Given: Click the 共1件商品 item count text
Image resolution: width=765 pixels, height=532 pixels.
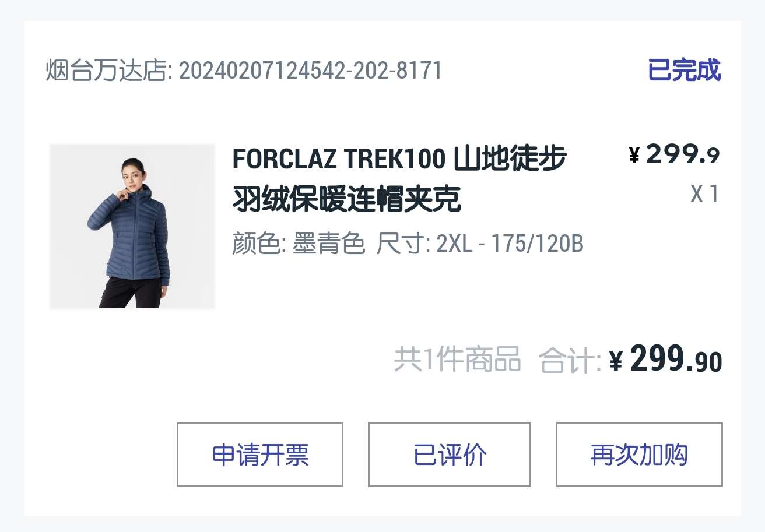Looking at the screenshot, I should 457,359.
